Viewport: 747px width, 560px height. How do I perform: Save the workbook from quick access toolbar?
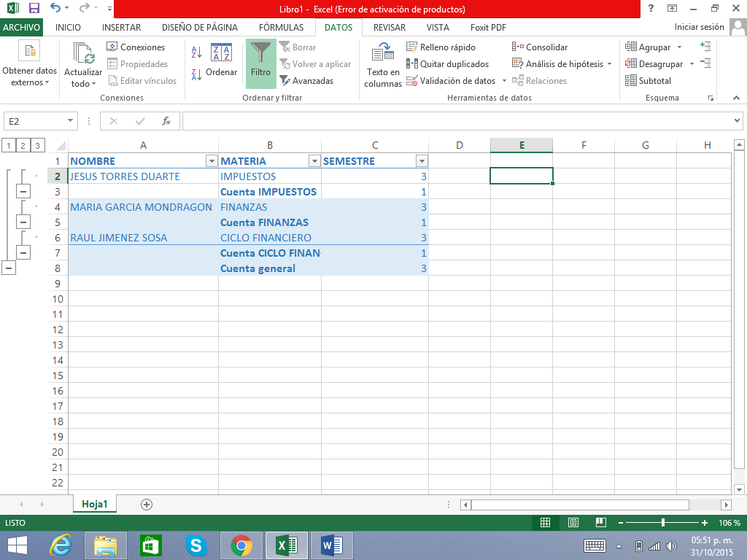[x=34, y=9]
